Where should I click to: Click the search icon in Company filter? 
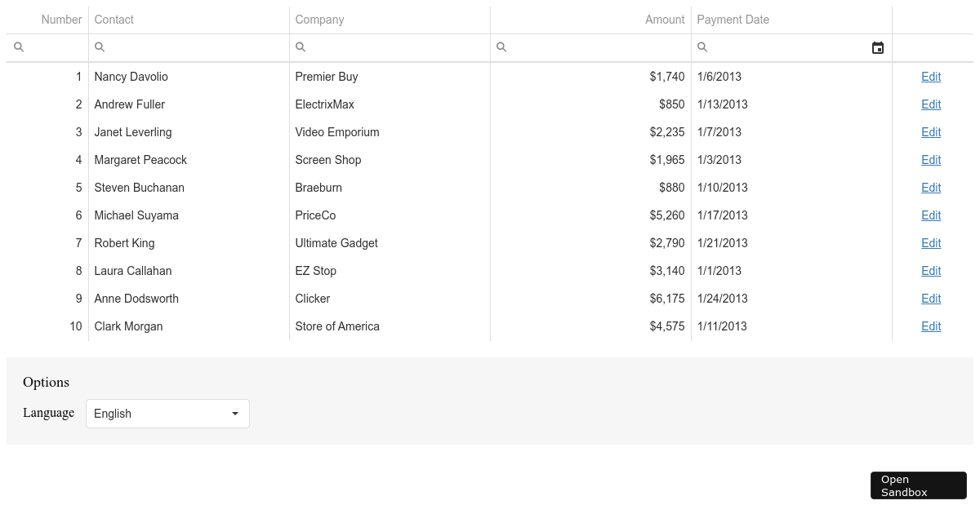301,47
